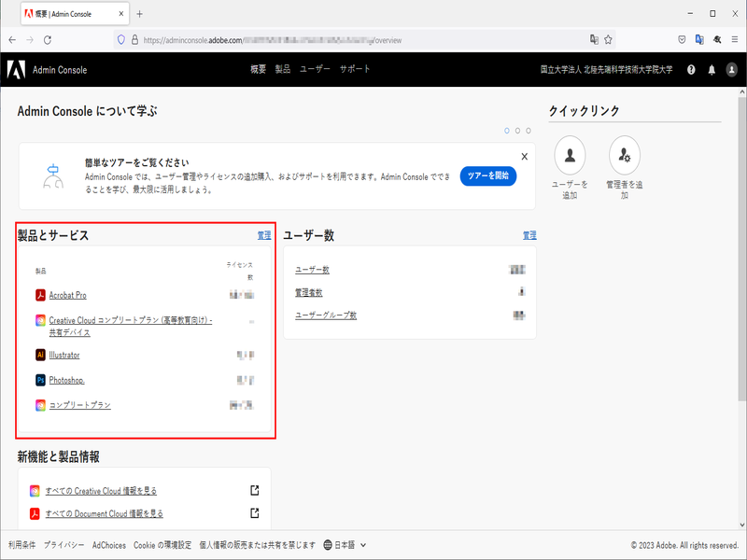This screenshot has height=560, width=747.
Task: Open notifications bell icon
Action: pyautogui.click(x=712, y=70)
